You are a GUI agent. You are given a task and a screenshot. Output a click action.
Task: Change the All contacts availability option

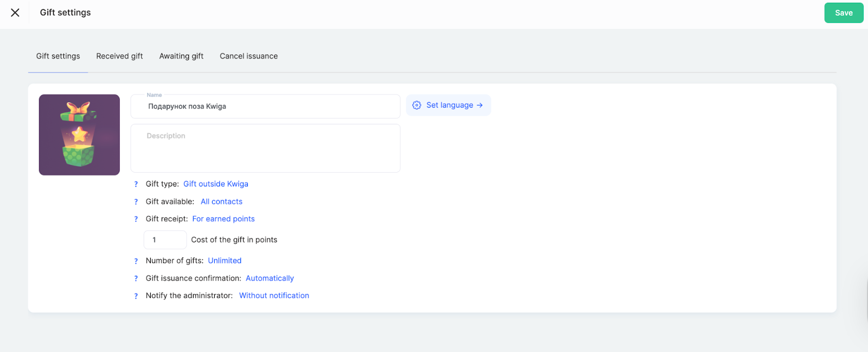pos(221,202)
